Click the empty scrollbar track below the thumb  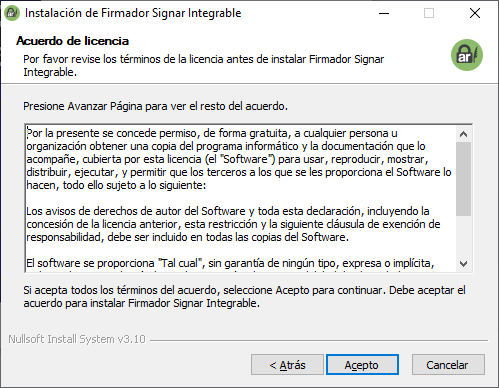point(463,236)
